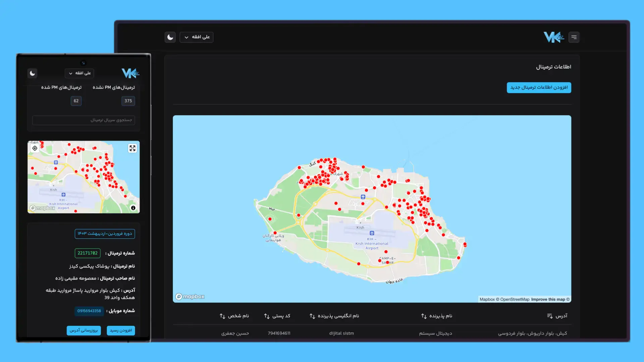Image resolution: width=644 pixels, height=362 pixels.
Task: Click the terminal serial search field
Action: click(84, 120)
